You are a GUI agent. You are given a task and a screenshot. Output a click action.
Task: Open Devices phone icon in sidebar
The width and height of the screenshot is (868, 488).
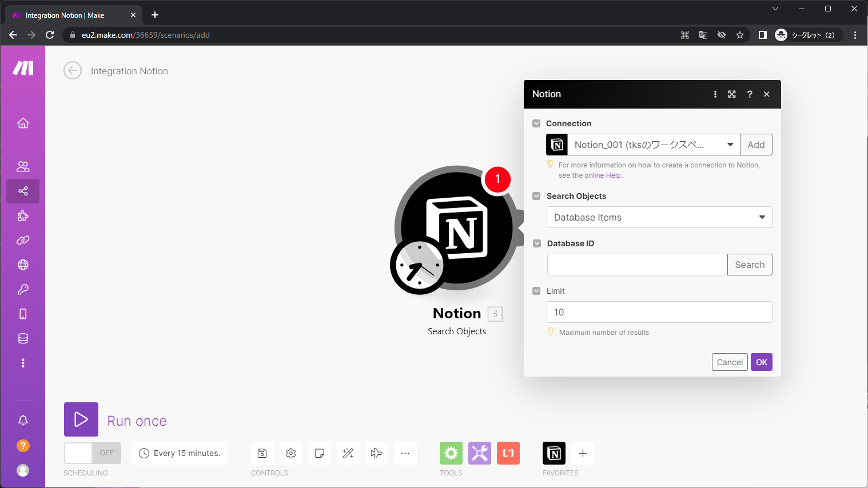coord(23,314)
